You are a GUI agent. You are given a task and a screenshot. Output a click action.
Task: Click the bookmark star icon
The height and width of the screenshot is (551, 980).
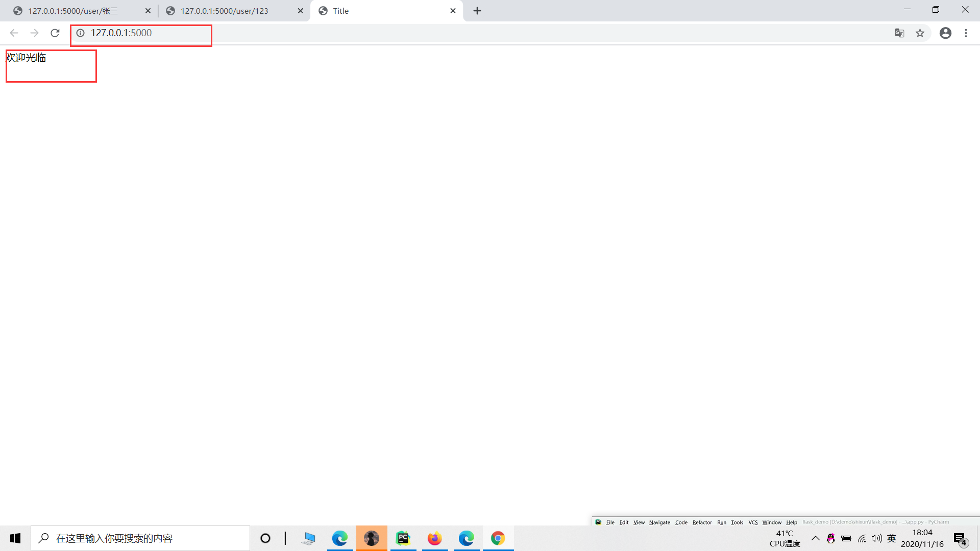point(920,33)
